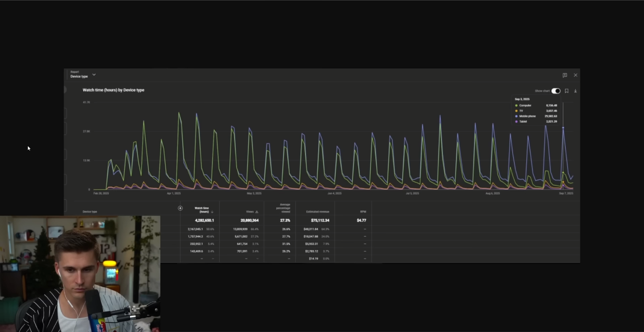
Task: Click the total watch time value 4,282,650.1
Action: 204,220
